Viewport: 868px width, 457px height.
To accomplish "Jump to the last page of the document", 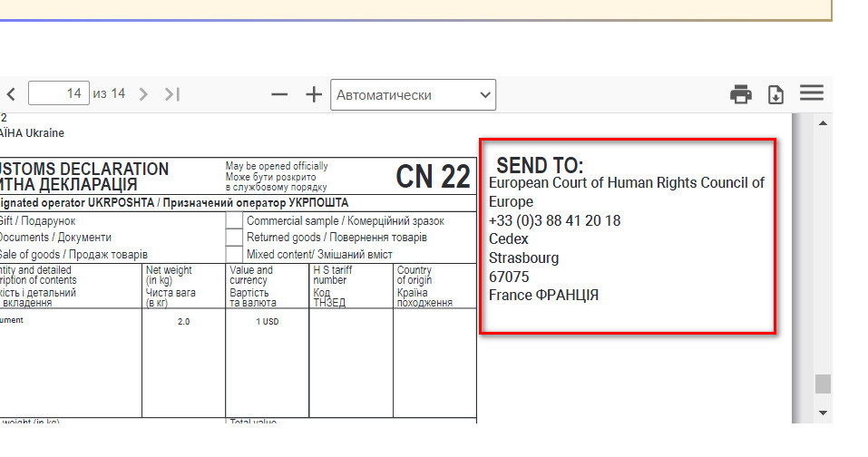I will pos(172,93).
